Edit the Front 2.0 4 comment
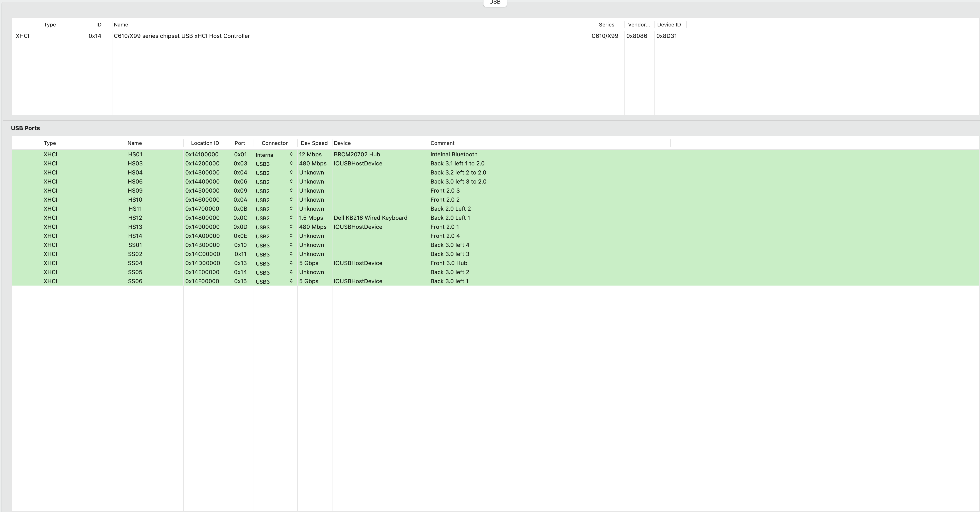This screenshot has height=512, width=980. pyautogui.click(x=445, y=236)
